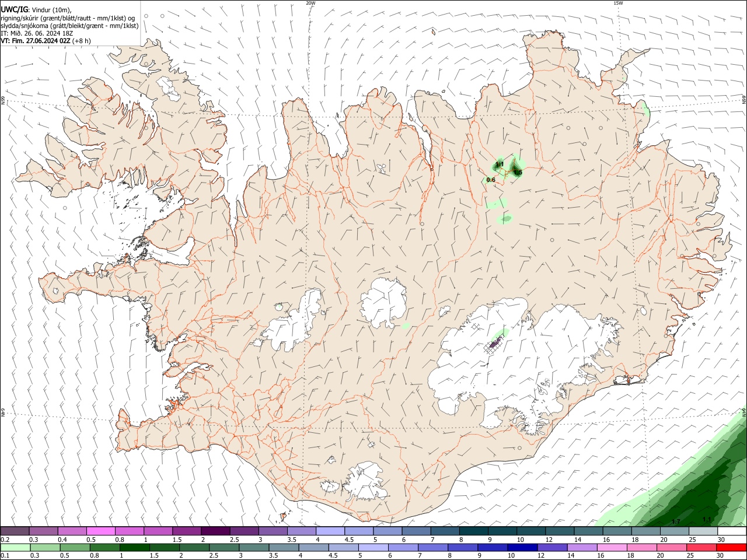The image size is (747, 560).
Task: Click the 15W longitude label
Action: pos(618,3)
